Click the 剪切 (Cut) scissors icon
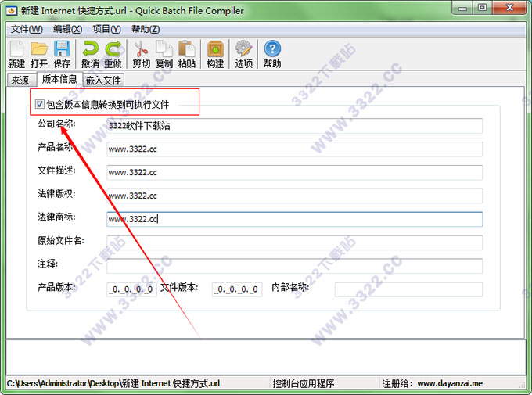 point(141,48)
